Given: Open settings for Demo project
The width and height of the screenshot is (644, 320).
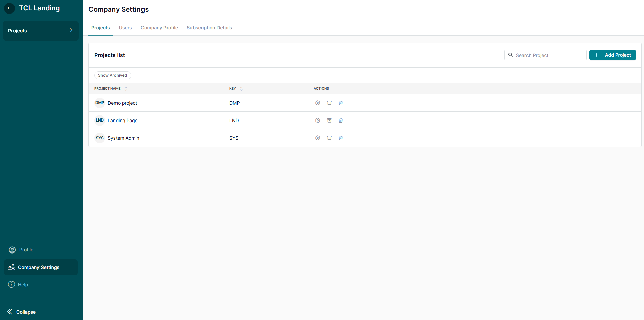Looking at the screenshot, I should tap(318, 103).
